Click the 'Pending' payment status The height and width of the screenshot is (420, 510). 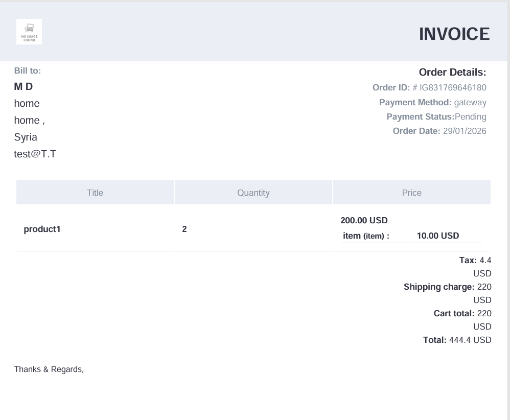(x=470, y=116)
